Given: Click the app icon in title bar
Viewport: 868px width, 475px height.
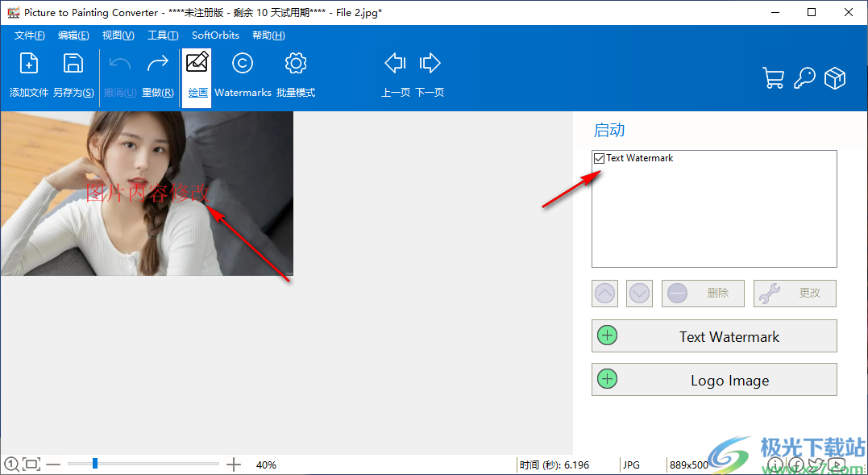Looking at the screenshot, I should pos(14,12).
